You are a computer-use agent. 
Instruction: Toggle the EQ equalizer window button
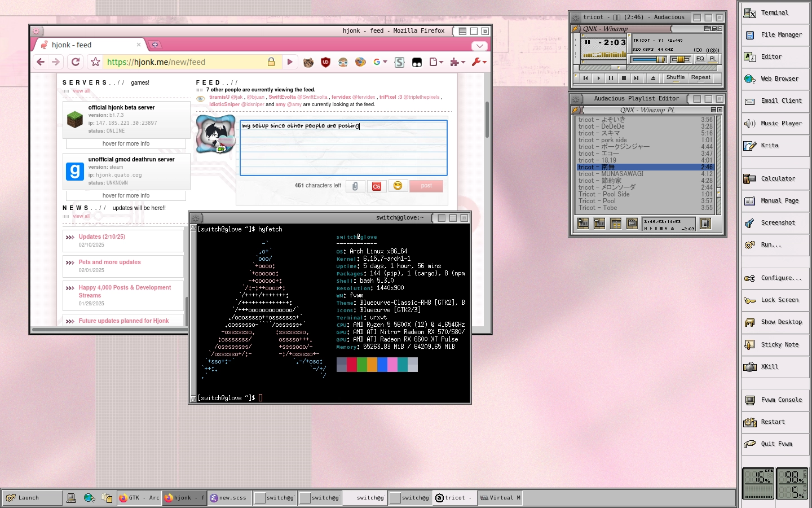[700, 59]
